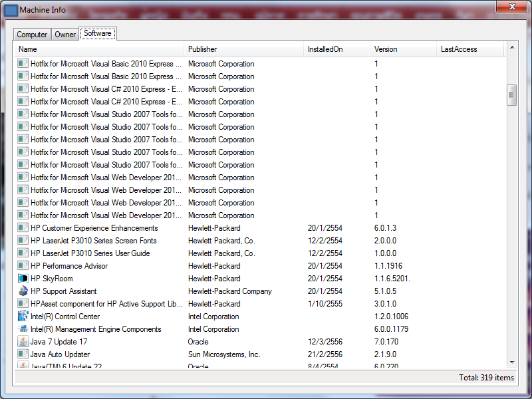Sort by the Version column header
Image resolution: width=532 pixels, height=399 pixels.
pos(403,49)
